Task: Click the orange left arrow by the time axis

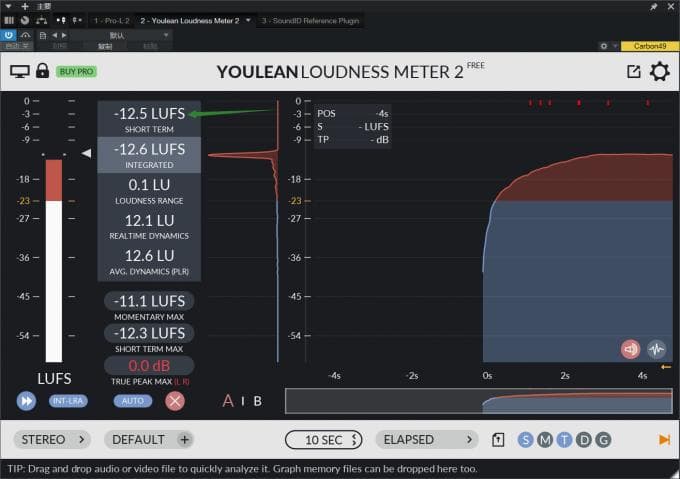Action: pyautogui.click(x=666, y=367)
